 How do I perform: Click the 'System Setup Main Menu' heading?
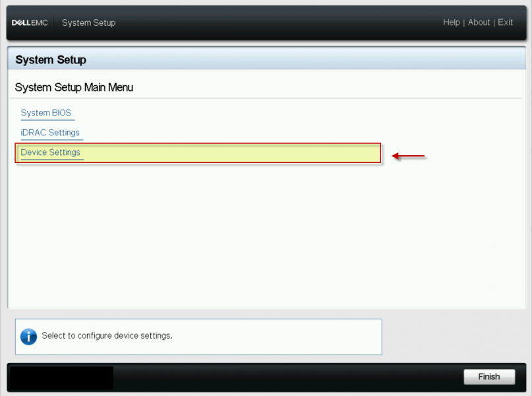click(x=74, y=87)
